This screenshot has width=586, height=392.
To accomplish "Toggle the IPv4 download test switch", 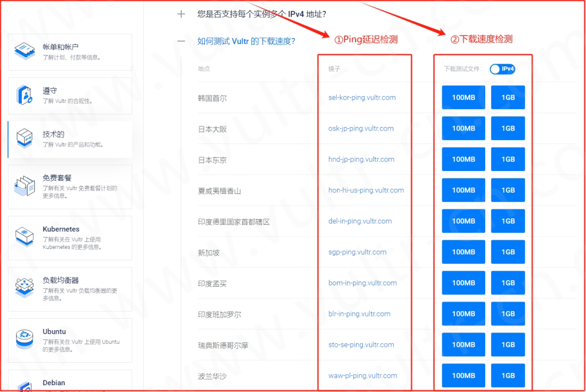I will pyautogui.click(x=502, y=69).
